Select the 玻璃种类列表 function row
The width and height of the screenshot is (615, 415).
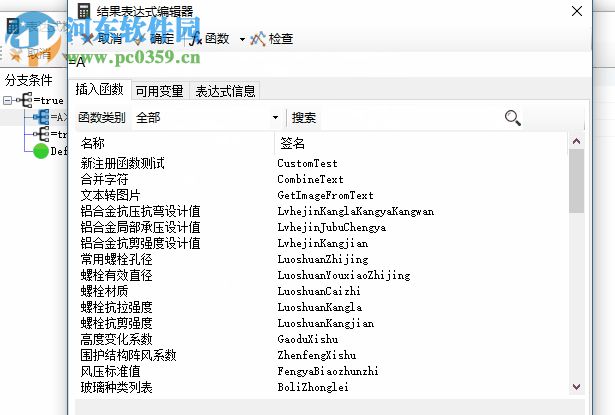point(322,388)
